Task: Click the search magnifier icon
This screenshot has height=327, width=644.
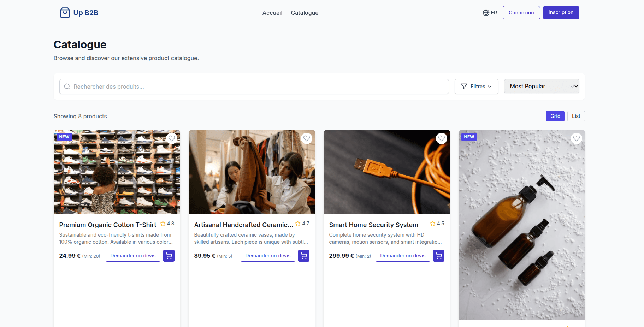Action: pos(67,87)
